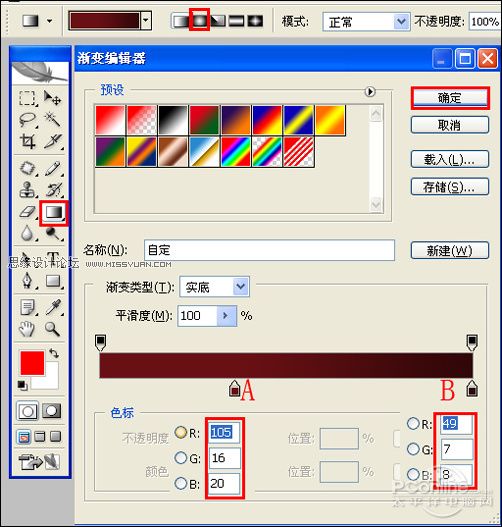Select R radio button for stop B
Viewport: 502px width, 527px height.
coord(413,423)
